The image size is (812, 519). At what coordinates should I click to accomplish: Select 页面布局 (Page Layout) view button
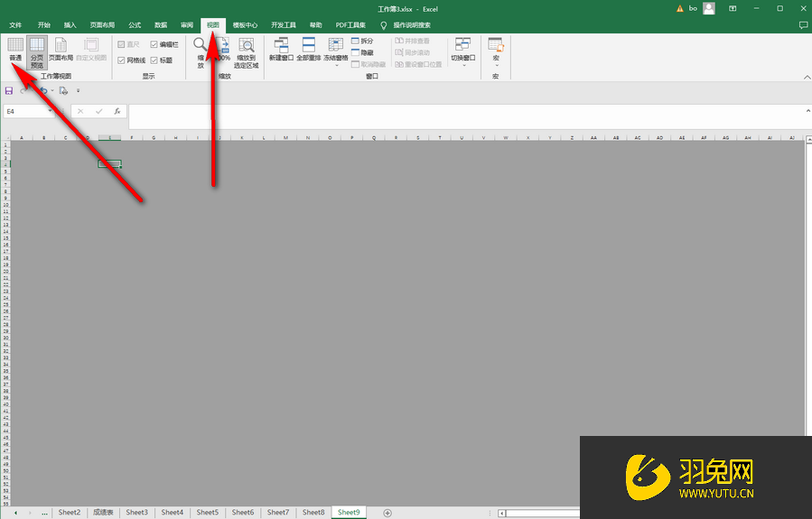coord(61,50)
